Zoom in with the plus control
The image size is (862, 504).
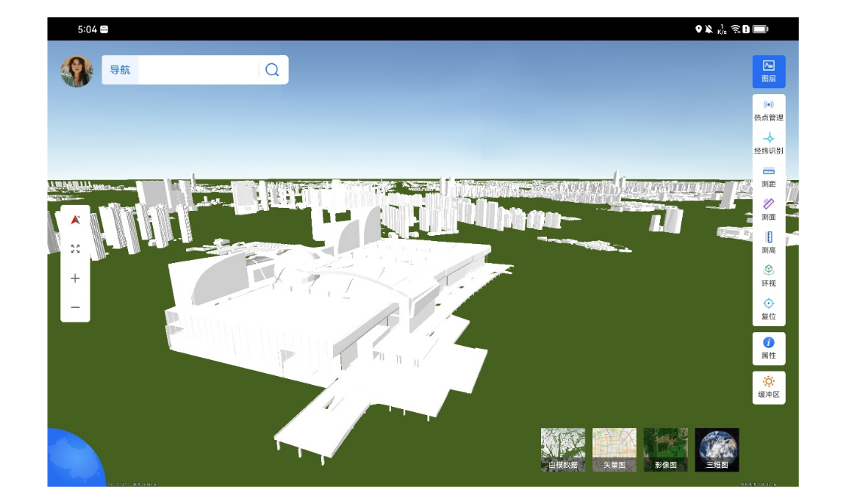(75, 278)
